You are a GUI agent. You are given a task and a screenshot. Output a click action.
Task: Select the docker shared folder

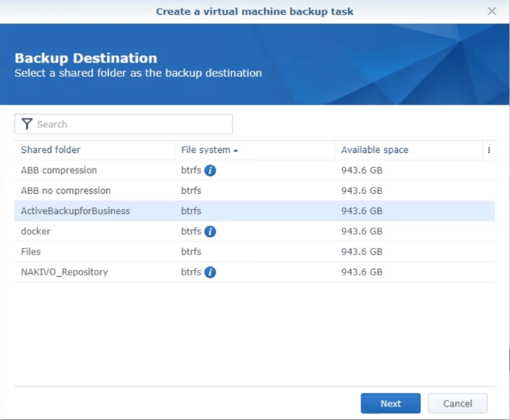pyautogui.click(x=36, y=232)
